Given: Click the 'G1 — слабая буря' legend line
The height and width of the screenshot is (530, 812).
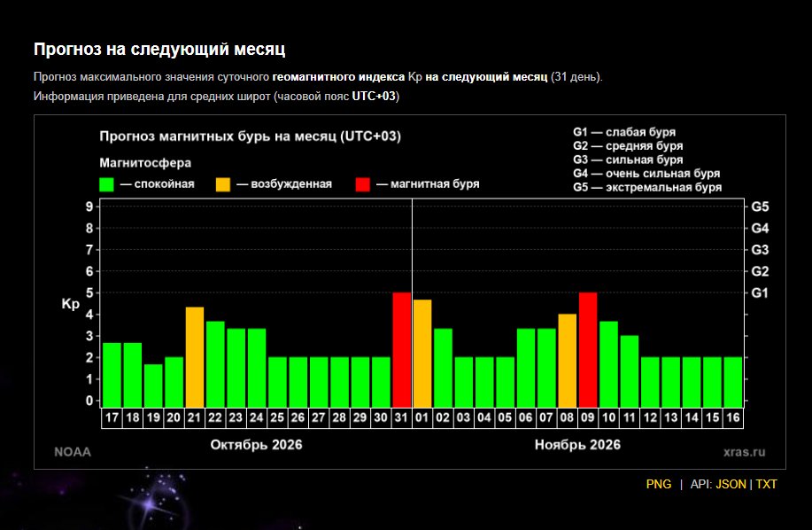Looking at the screenshot, I should tap(624, 132).
